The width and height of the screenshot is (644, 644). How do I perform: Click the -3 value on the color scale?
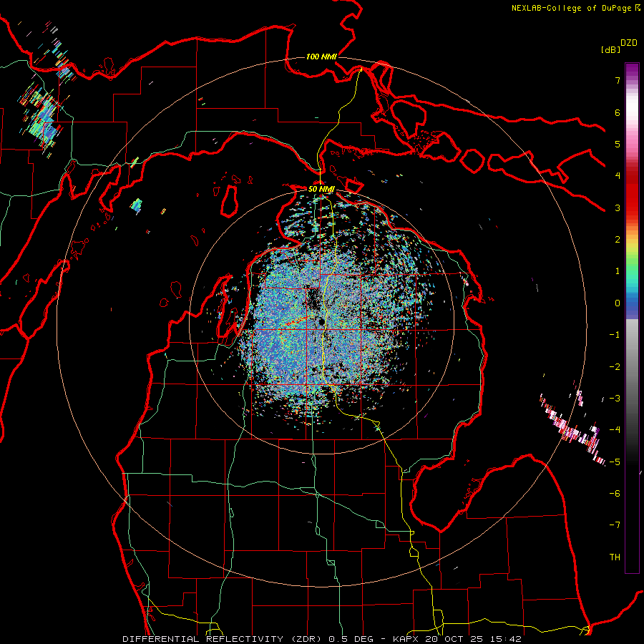(x=615, y=399)
